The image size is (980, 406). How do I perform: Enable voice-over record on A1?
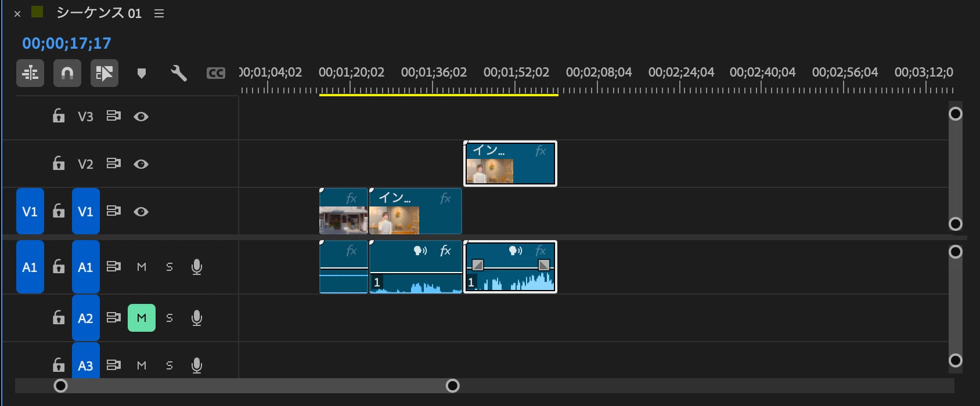pyautogui.click(x=197, y=267)
